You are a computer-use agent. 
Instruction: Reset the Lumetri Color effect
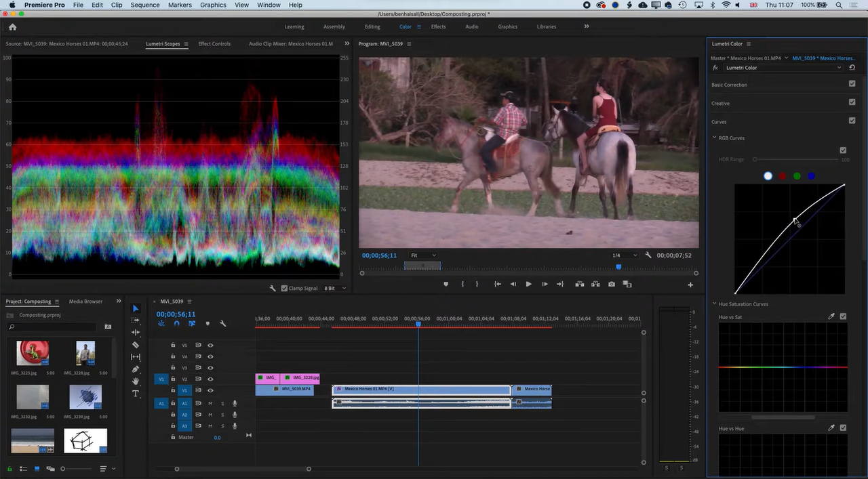[x=852, y=68]
